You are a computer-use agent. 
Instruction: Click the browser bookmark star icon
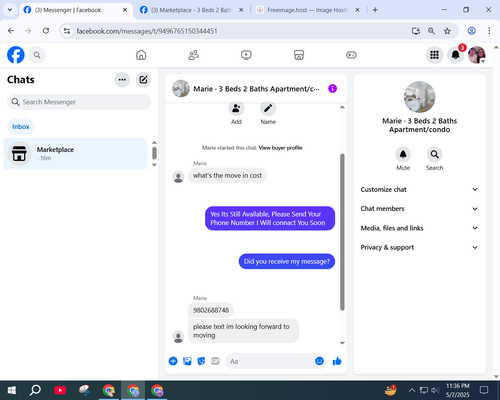click(x=447, y=31)
